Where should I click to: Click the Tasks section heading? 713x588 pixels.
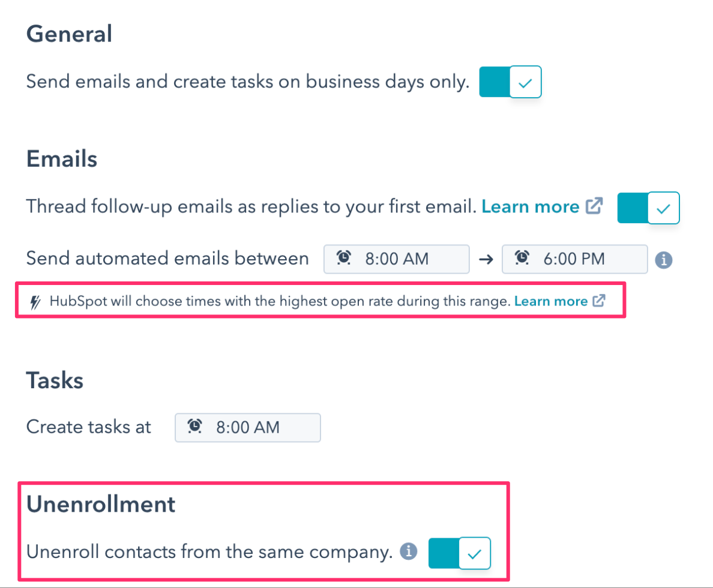pos(55,381)
